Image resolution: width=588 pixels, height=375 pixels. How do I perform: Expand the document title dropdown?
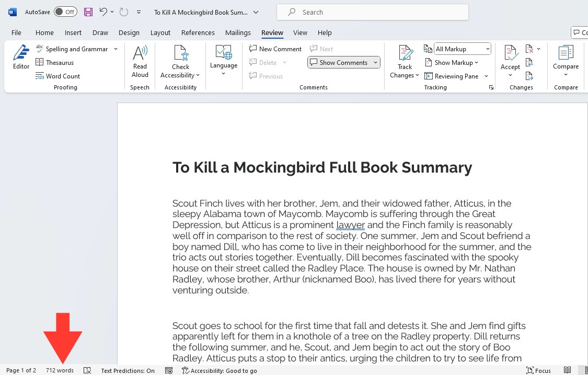point(256,12)
